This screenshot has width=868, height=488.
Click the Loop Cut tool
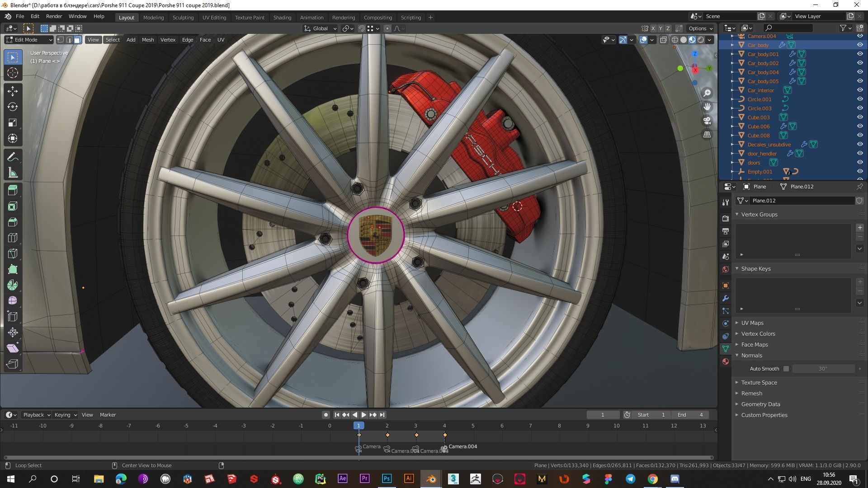[x=13, y=238]
